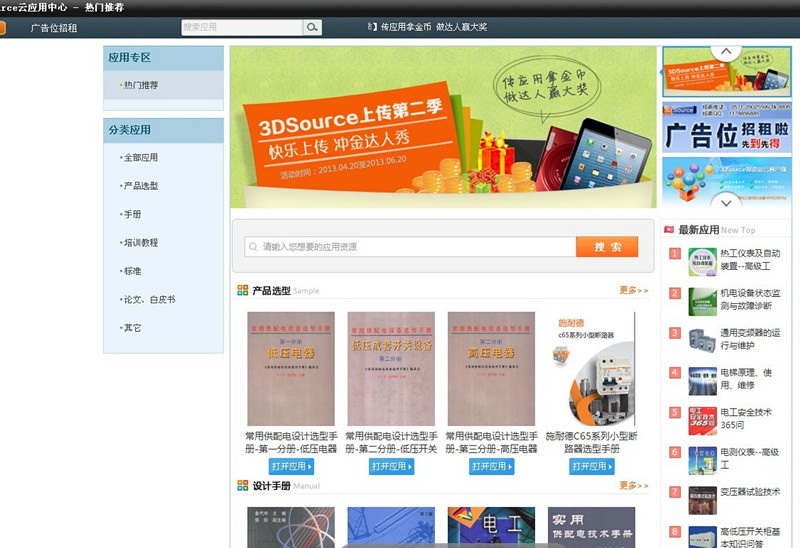This screenshot has width=800, height=548.
Task: Open 电梯原理、使用、维修 app icon
Action: [702, 381]
